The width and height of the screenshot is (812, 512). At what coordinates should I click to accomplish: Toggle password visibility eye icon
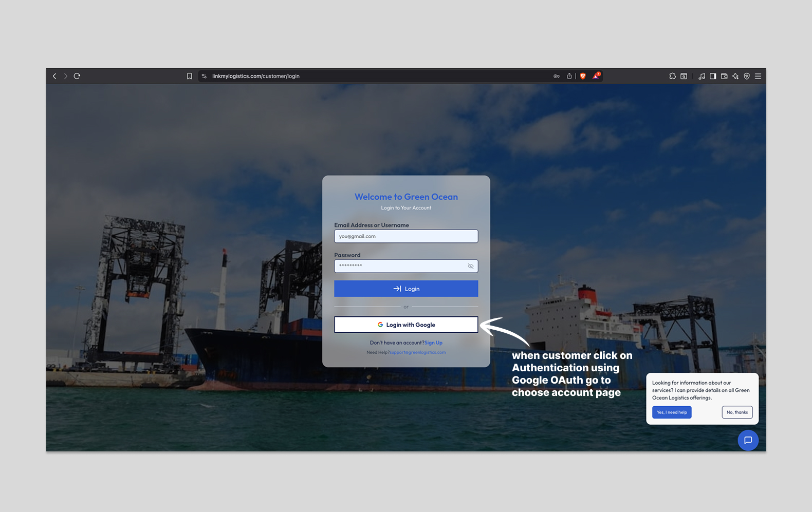pyautogui.click(x=470, y=266)
